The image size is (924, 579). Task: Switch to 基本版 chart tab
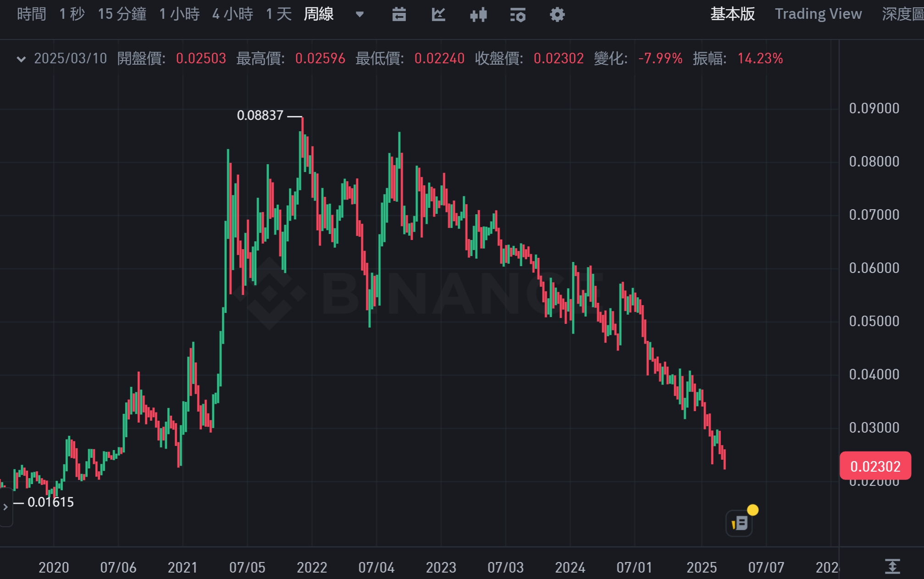click(x=732, y=14)
